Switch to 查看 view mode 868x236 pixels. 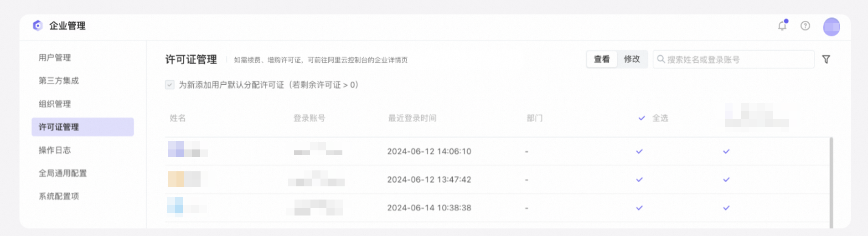click(x=602, y=59)
